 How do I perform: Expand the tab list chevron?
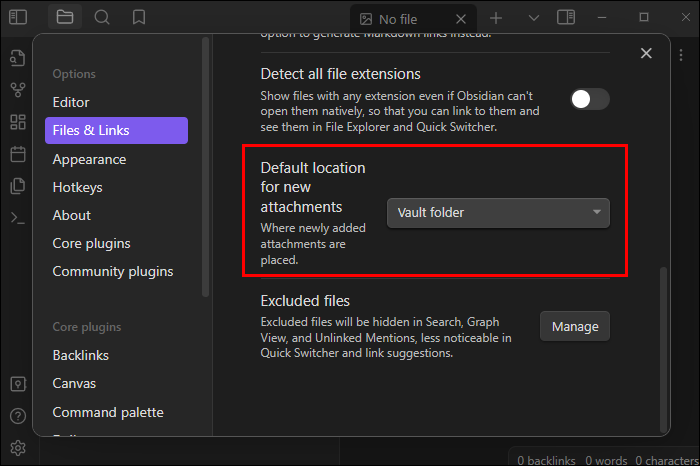click(x=533, y=18)
